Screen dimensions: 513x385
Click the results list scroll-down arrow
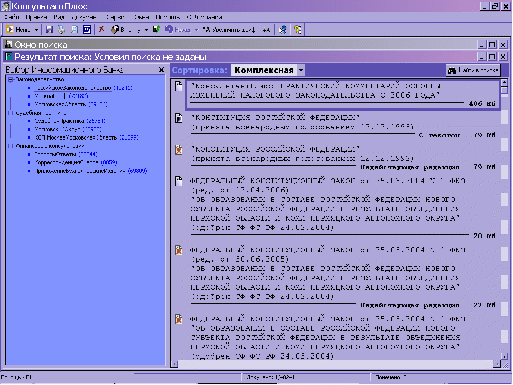504,356
